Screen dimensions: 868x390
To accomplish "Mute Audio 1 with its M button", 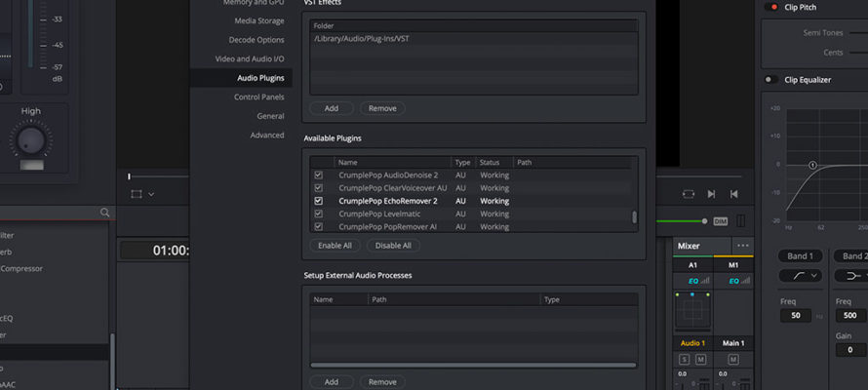I will click(701, 360).
